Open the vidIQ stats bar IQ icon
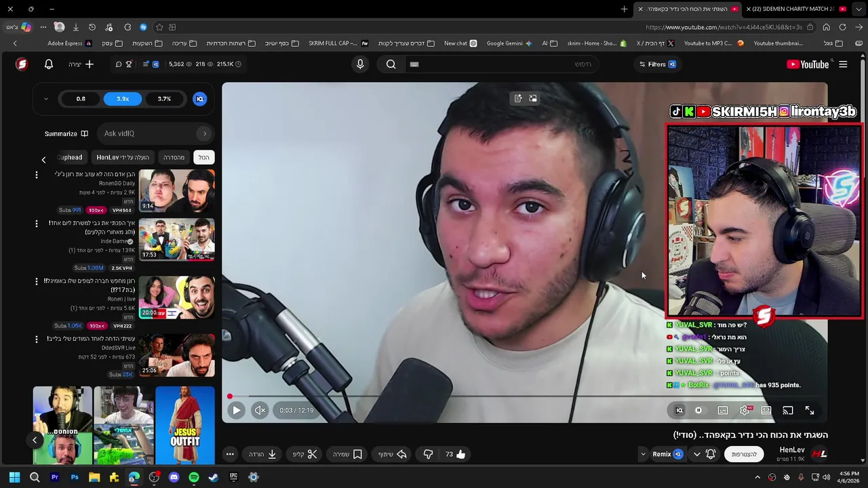This screenshot has height=488, width=868. point(155,64)
